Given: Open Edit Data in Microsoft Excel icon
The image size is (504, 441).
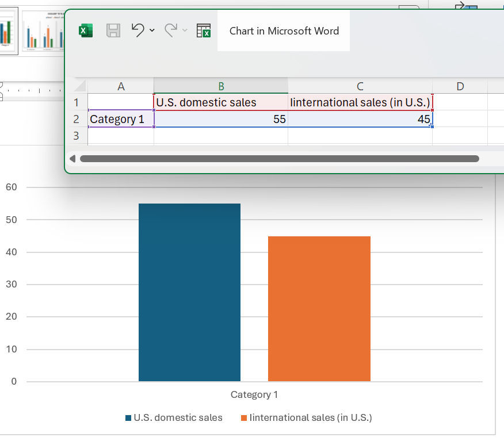Looking at the screenshot, I should (204, 31).
